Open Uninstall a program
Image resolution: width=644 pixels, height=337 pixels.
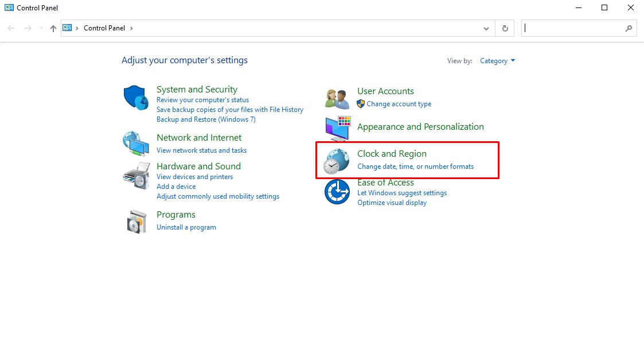pos(186,227)
